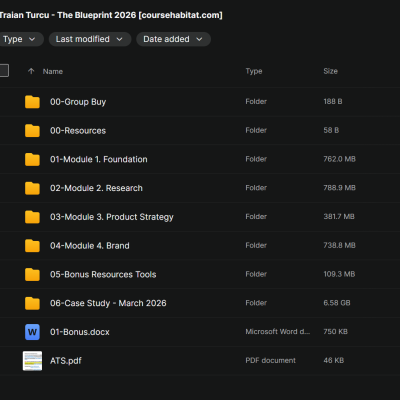The height and width of the screenshot is (400, 400).
Task: Select 01-Module 1. Foundation name
Action: click(99, 159)
